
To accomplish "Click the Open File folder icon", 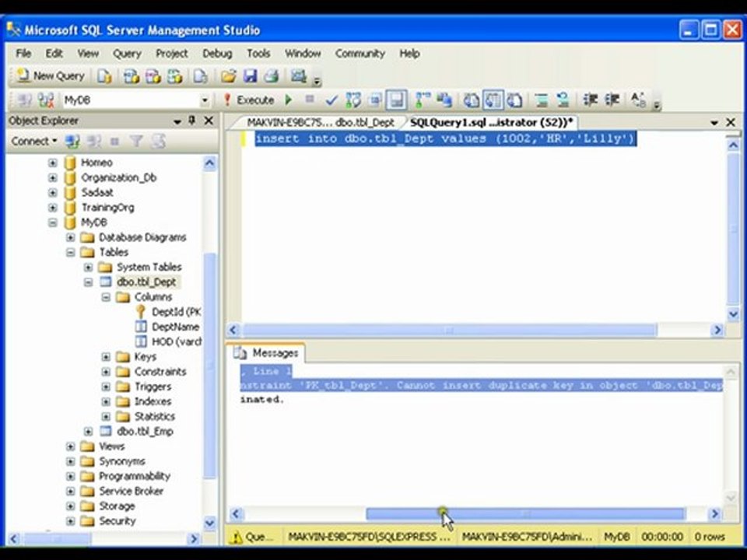I will pyautogui.click(x=228, y=76).
